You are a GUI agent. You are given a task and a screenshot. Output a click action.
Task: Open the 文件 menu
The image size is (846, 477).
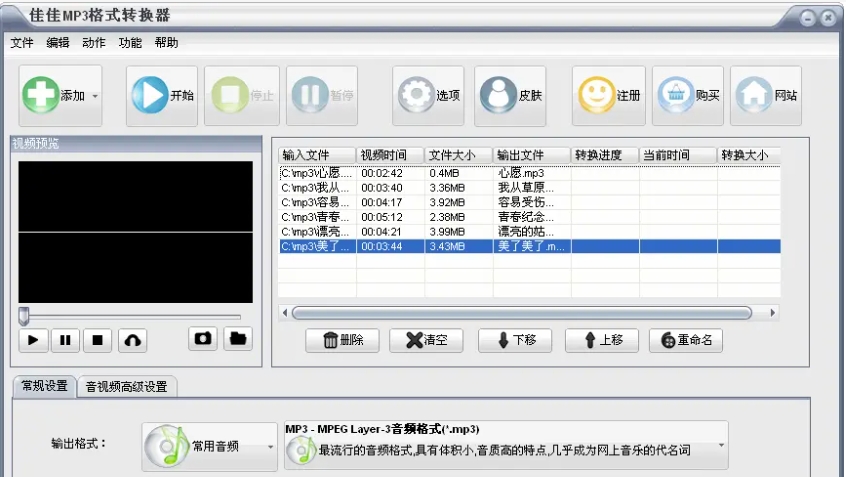(x=22, y=43)
